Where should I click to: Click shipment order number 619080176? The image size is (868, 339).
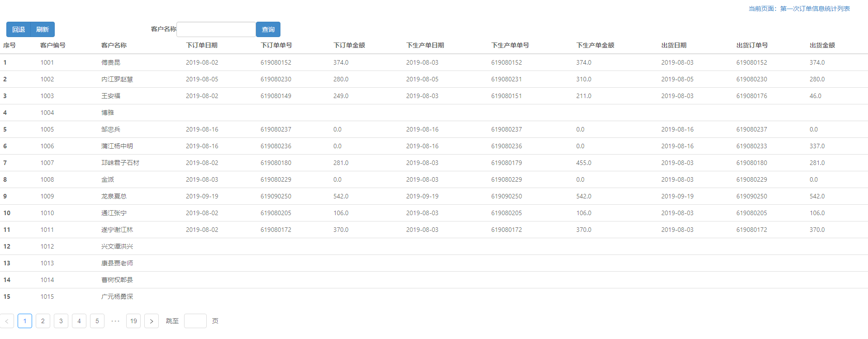point(752,96)
